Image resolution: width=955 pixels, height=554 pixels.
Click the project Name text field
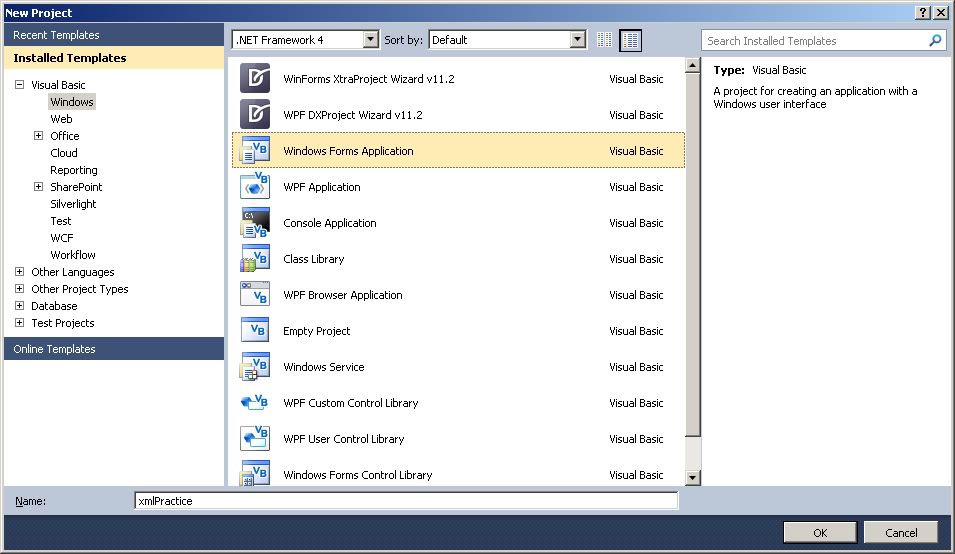pyautogui.click(x=406, y=500)
